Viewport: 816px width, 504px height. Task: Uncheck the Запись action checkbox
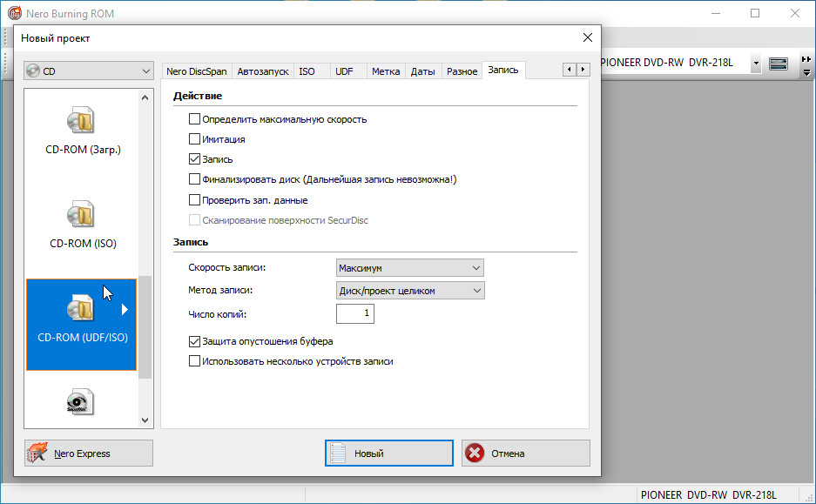194,159
